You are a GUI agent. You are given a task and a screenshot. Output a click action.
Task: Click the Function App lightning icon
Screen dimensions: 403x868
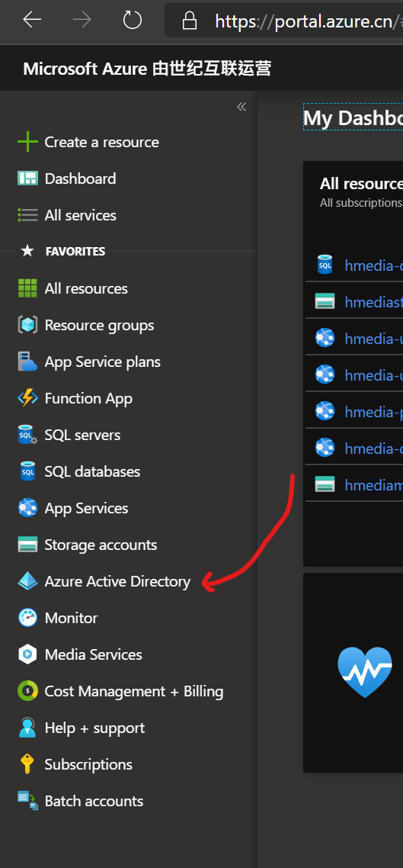click(x=27, y=398)
